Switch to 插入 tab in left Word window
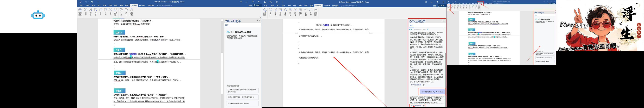The height and width of the screenshot is (108, 644). (93, 5)
